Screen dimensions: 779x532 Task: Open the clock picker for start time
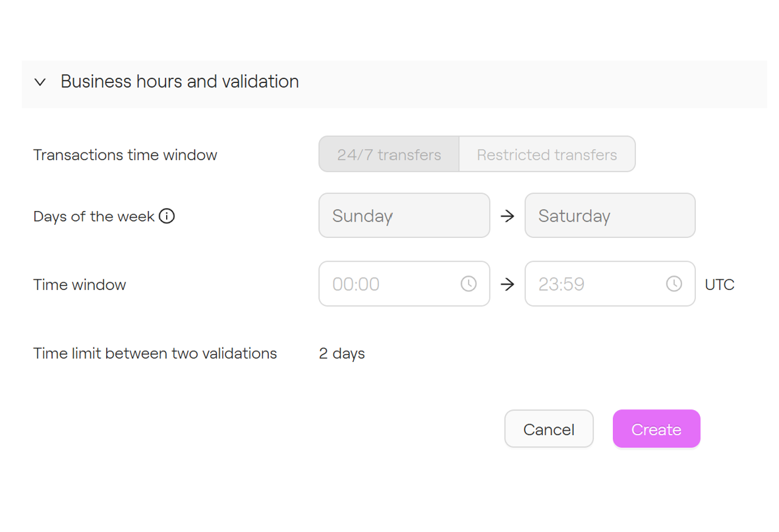469,284
